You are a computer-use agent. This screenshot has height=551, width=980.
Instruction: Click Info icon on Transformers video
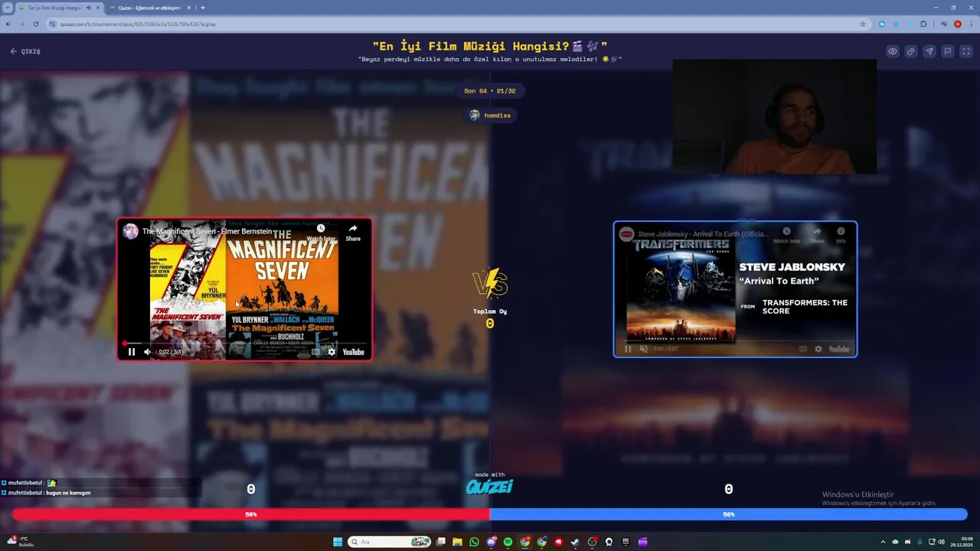(841, 234)
